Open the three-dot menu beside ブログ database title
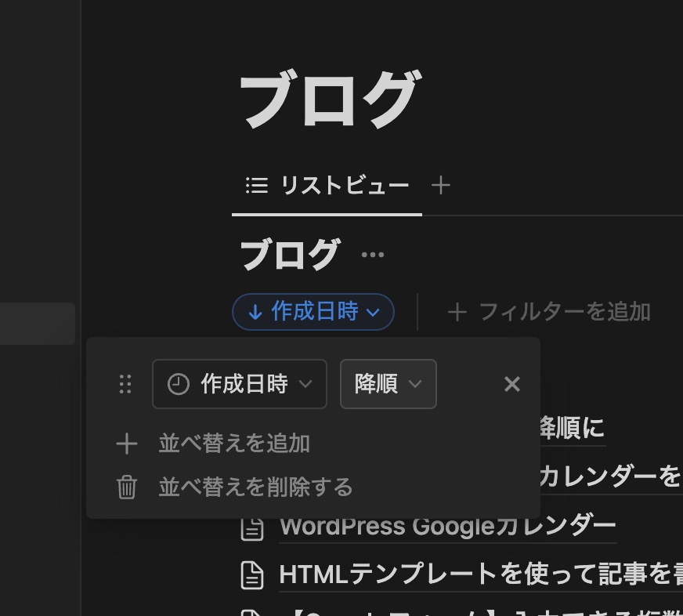Viewport: 683px width, 616px height. click(x=373, y=255)
